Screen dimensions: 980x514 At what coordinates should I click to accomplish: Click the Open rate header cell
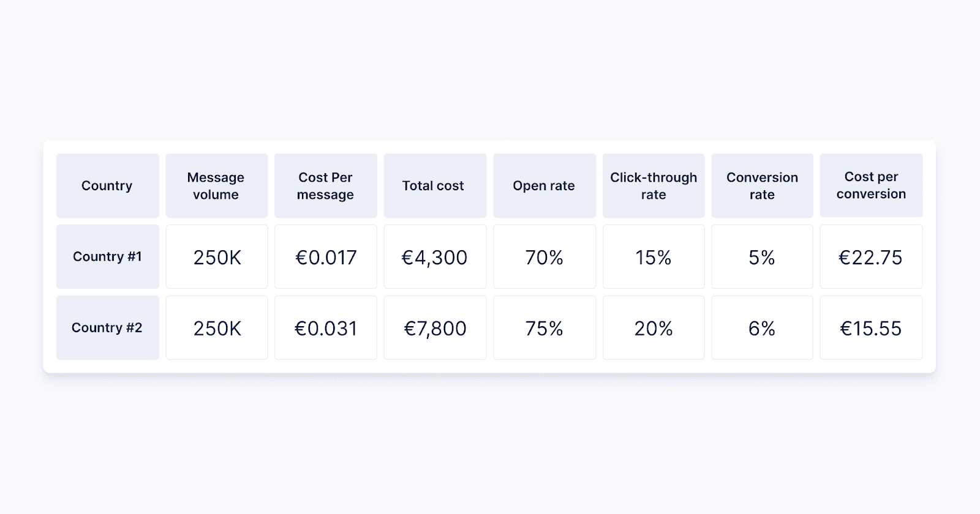pyautogui.click(x=544, y=186)
